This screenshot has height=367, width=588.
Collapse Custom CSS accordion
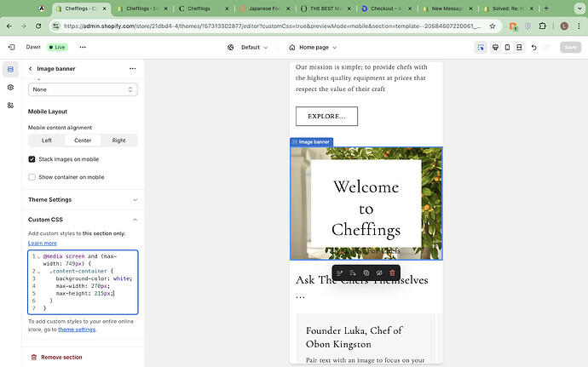click(83, 220)
